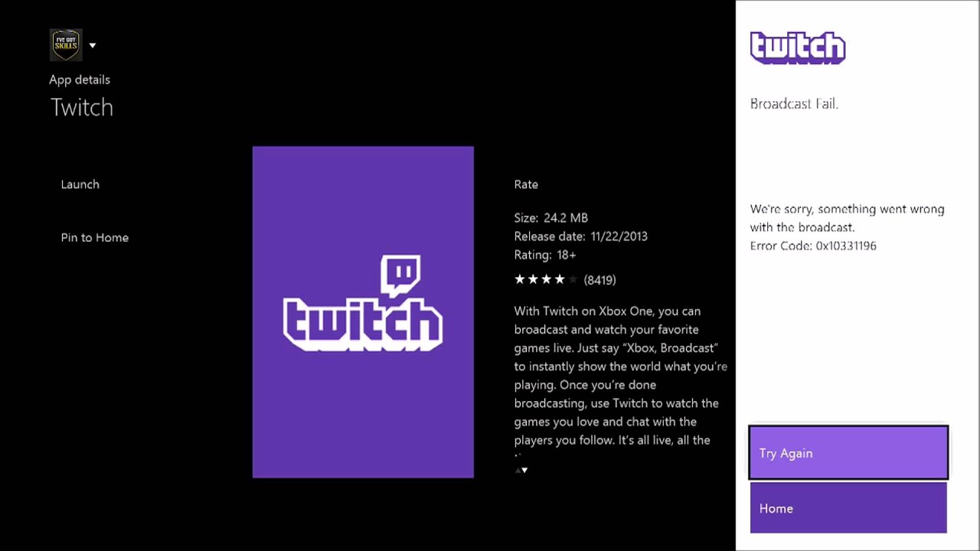Select Launch to start Twitch

coord(80,184)
